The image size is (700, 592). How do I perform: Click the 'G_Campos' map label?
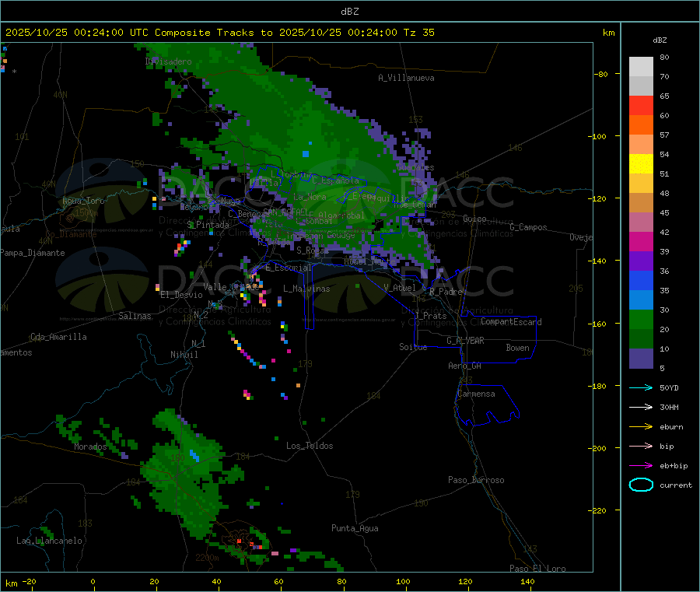pos(529,227)
